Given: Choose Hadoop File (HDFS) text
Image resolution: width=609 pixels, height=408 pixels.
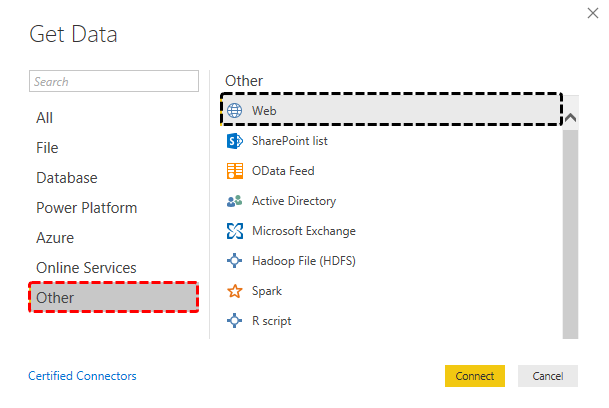Looking at the screenshot, I should pos(304,261).
